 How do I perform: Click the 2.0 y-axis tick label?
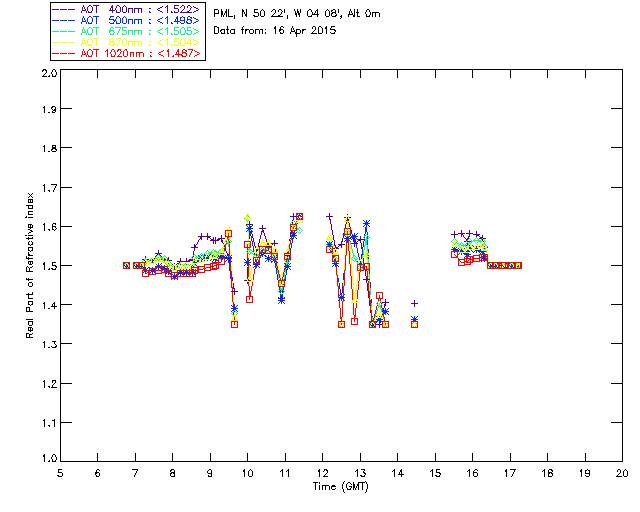click(x=49, y=73)
